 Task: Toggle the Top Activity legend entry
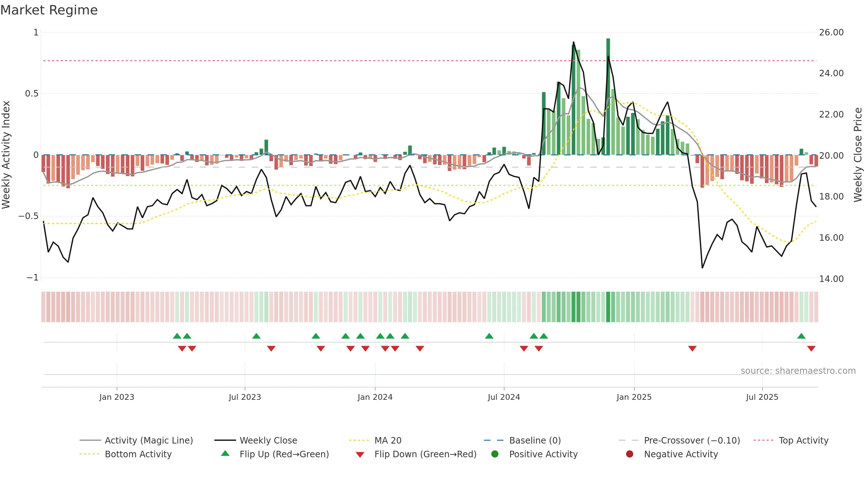pos(791,440)
